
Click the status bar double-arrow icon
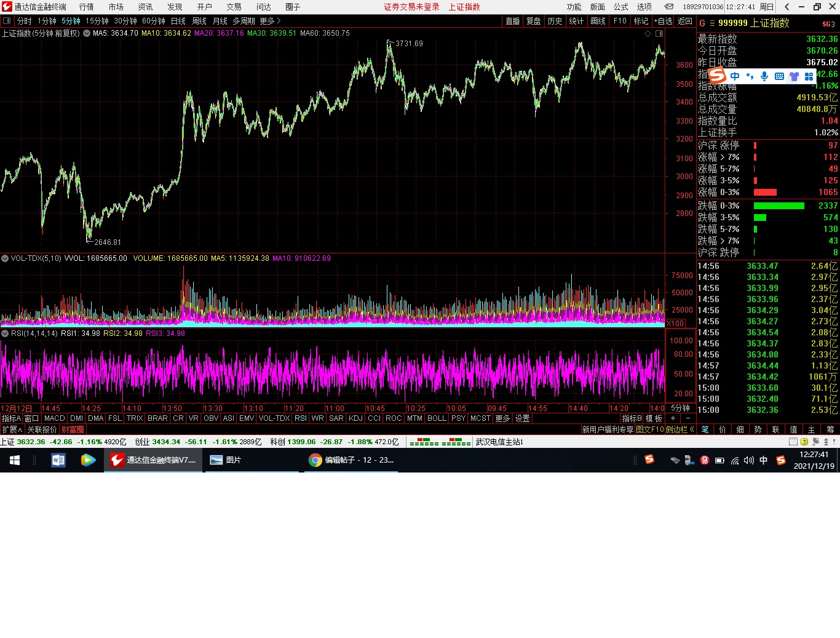(x=826, y=442)
